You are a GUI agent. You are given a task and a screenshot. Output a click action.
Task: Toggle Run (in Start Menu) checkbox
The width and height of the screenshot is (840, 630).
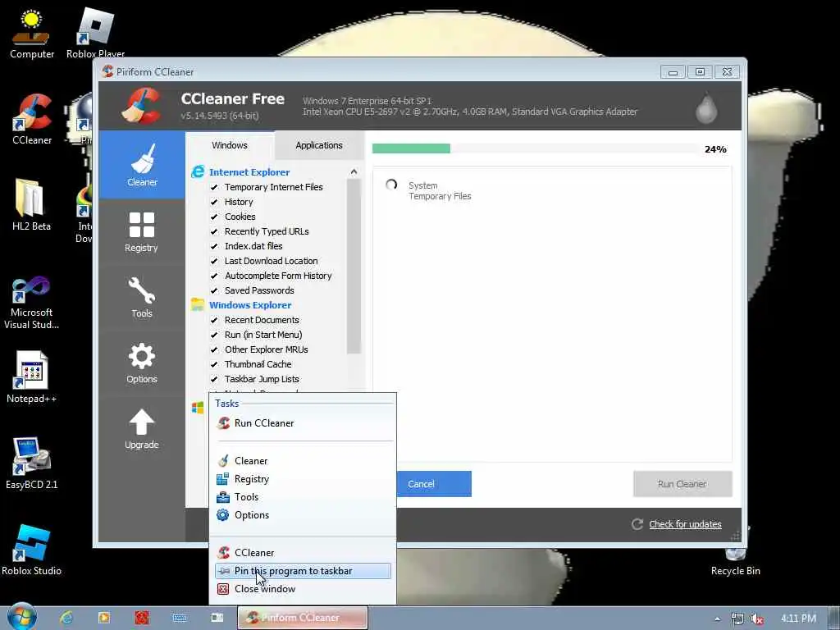[214, 335]
